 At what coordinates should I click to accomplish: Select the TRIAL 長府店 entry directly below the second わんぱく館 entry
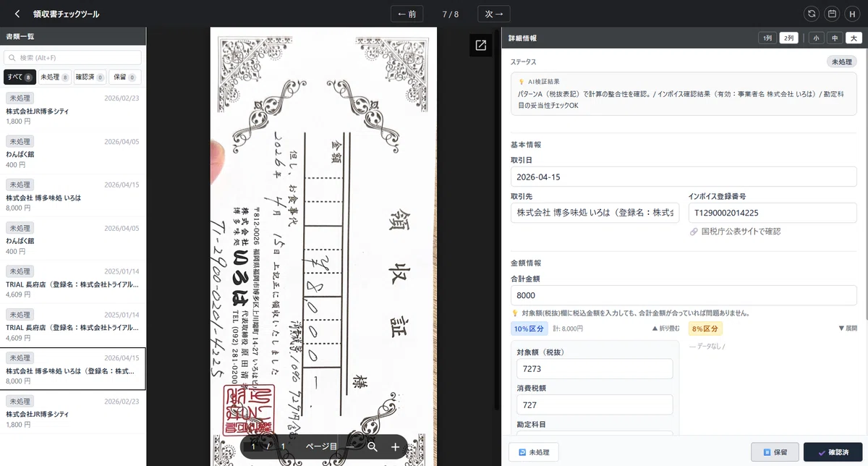point(73,282)
